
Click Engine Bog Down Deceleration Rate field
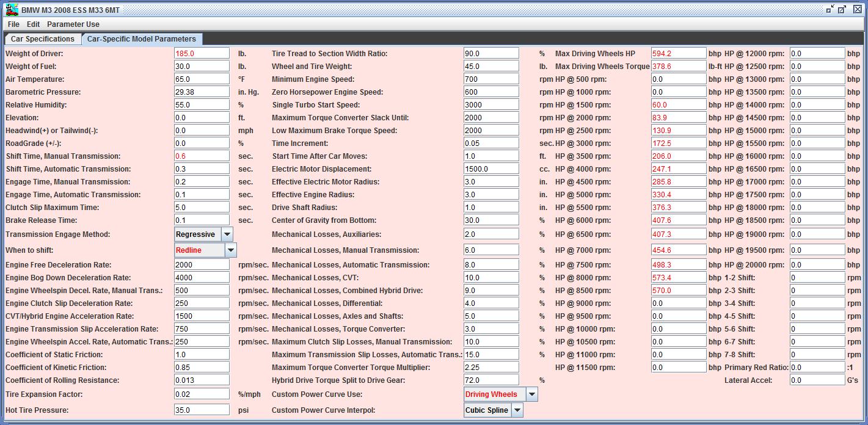click(202, 278)
